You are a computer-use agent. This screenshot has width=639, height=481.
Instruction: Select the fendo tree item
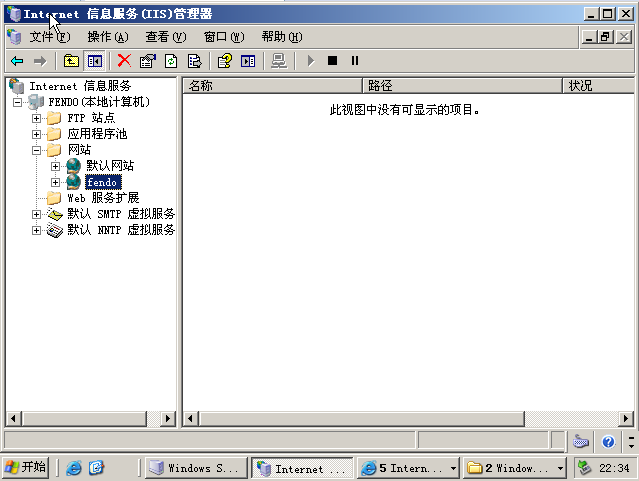pyautogui.click(x=103, y=182)
